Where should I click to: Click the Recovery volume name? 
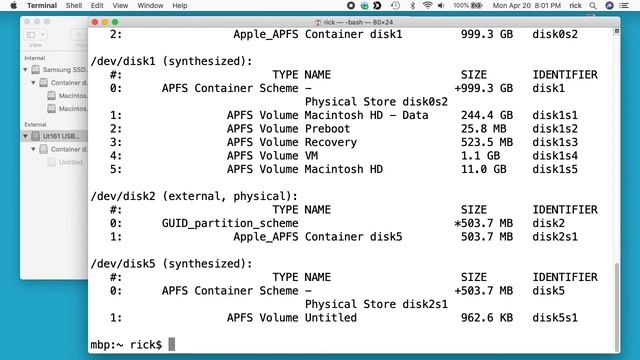[x=331, y=142]
